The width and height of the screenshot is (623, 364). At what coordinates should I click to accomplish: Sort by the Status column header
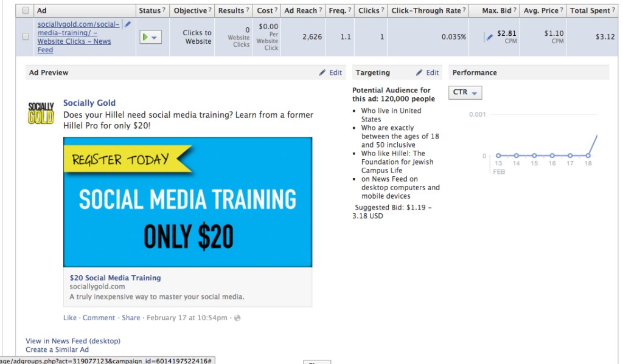tap(150, 10)
